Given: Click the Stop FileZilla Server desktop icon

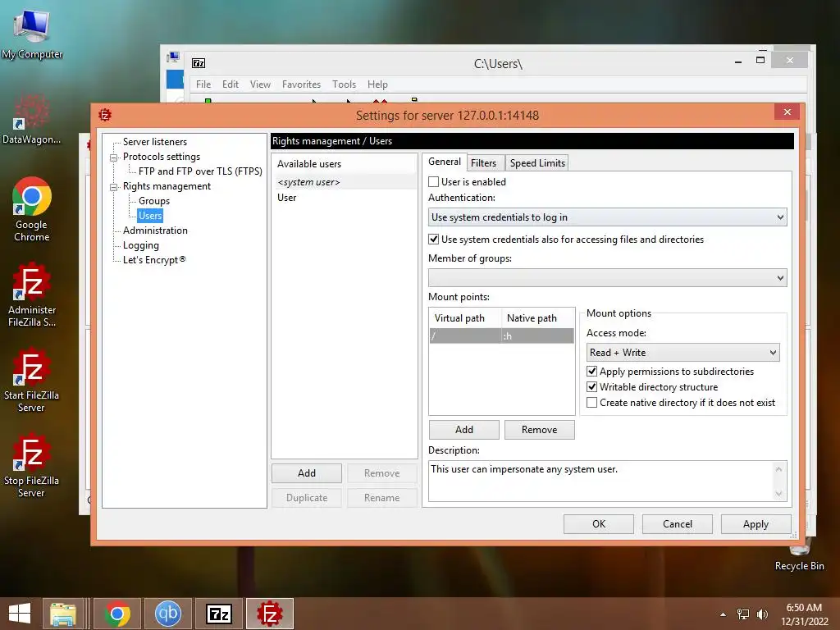Looking at the screenshot, I should coord(32,465).
